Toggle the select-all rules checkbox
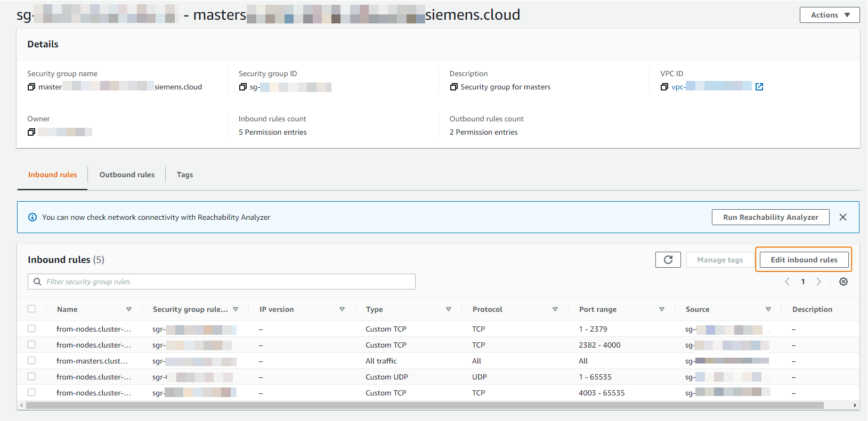The image size is (868, 421). pyautogui.click(x=31, y=309)
